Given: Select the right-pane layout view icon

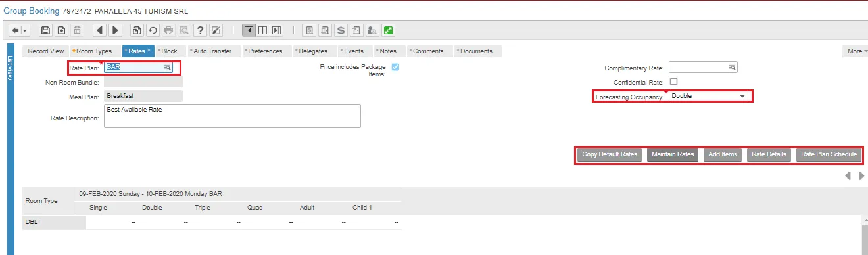Looking at the screenshot, I should 277,30.
